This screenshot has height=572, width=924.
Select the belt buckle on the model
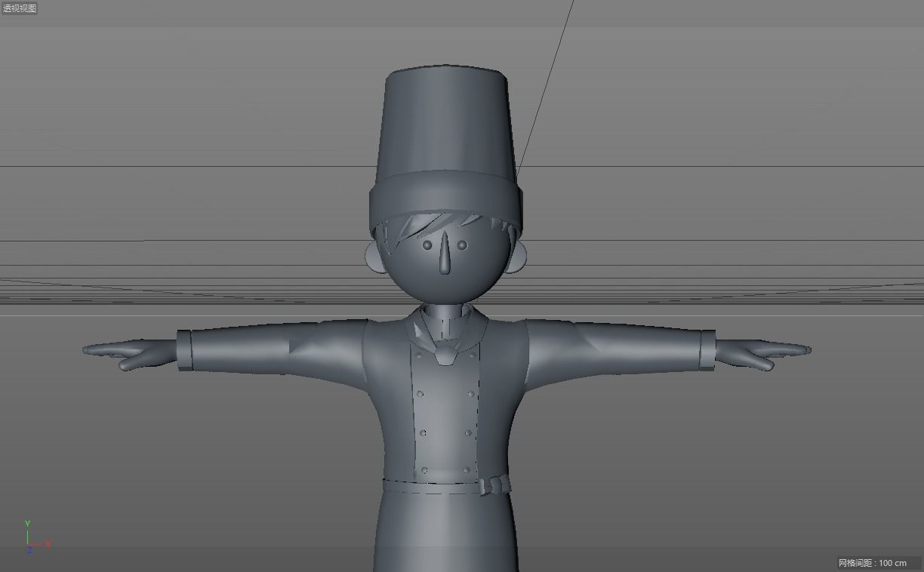tap(495, 484)
